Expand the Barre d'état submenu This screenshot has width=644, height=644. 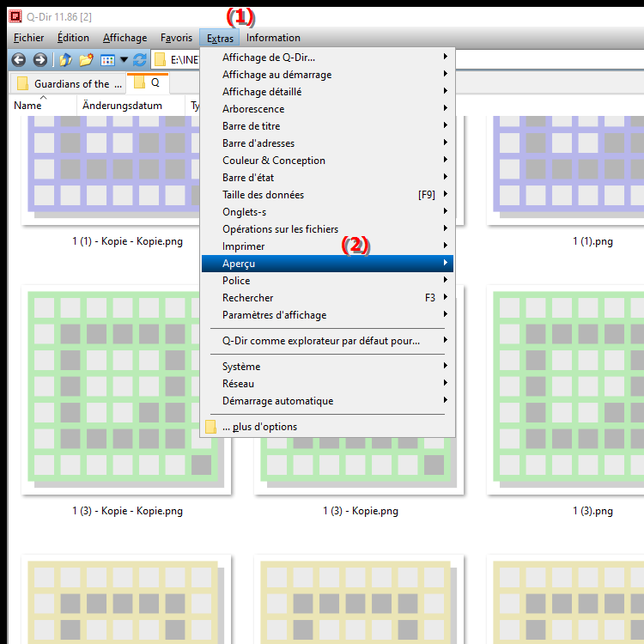pos(326,178)
